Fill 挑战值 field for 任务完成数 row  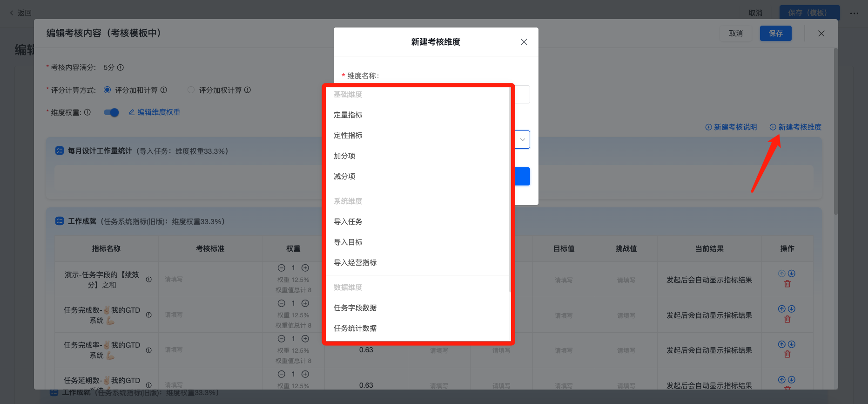(626, 315)
